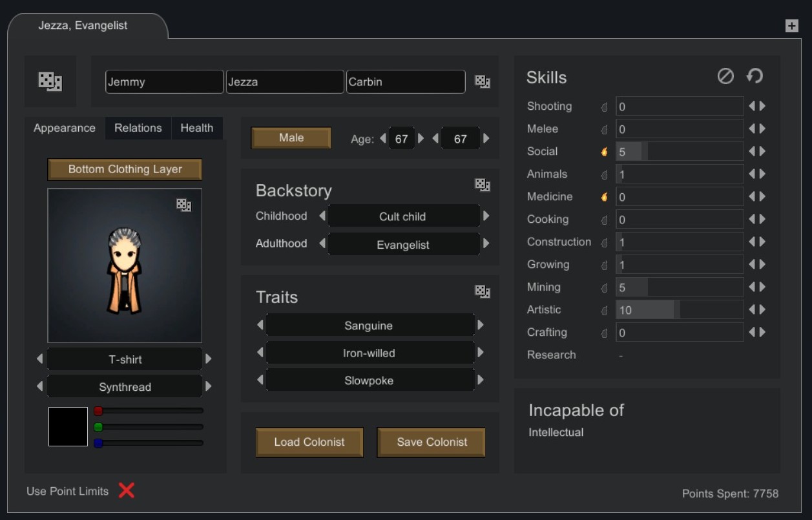The image size is (812, 520).
Task: Change passion flame icon for Construction
Action: click(x=604, y=242)
